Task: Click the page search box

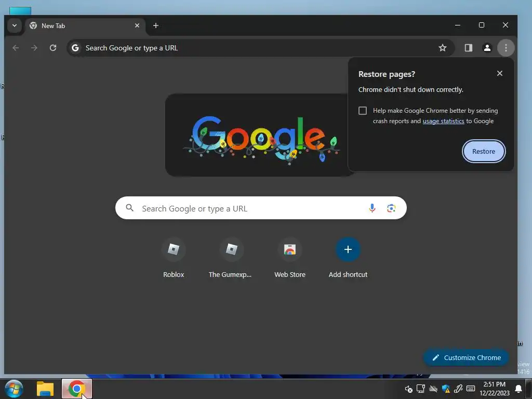Action: [261, 208]
